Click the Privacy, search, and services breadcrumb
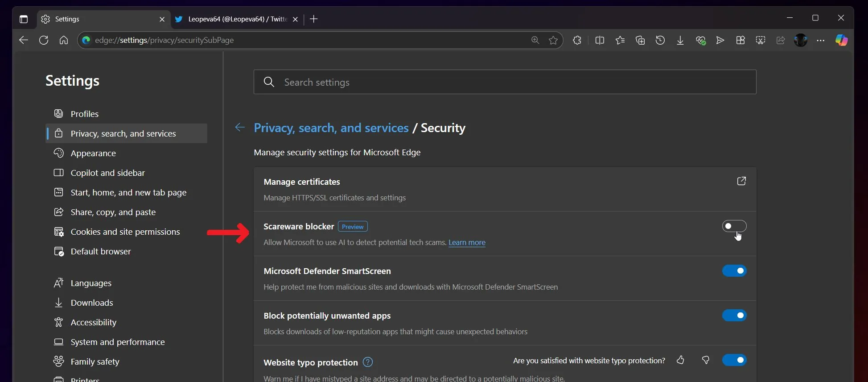Image resolution: width=868 pixels, height=382 pixels. [331, 128]
